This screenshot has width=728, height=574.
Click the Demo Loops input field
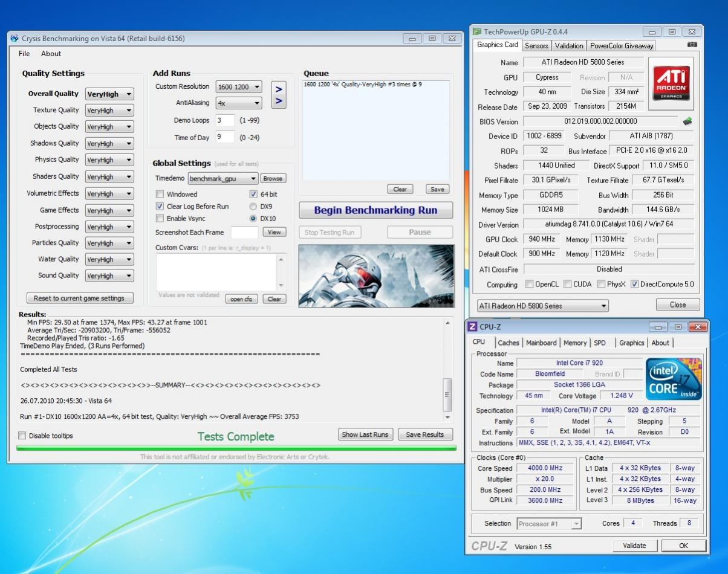coord(226,120)
